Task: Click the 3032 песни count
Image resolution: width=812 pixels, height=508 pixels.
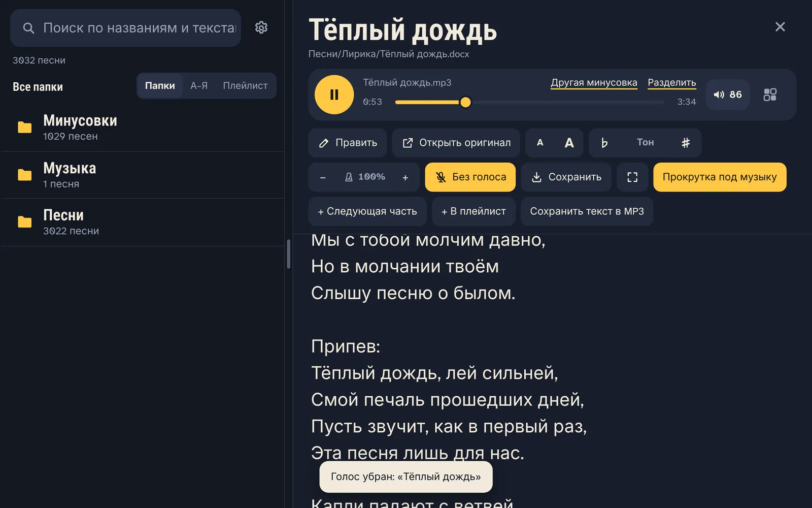Action: pos(39,60)
